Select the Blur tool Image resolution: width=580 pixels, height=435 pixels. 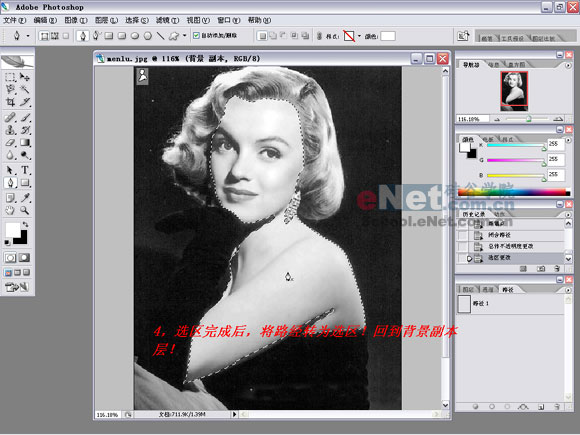[x=10, y=155]
